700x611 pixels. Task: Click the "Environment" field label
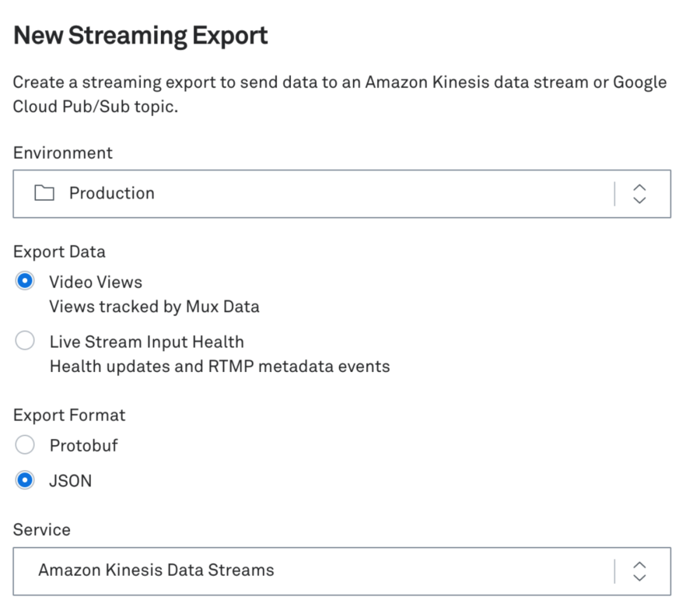pyautogui.click(x=63, y=153)
